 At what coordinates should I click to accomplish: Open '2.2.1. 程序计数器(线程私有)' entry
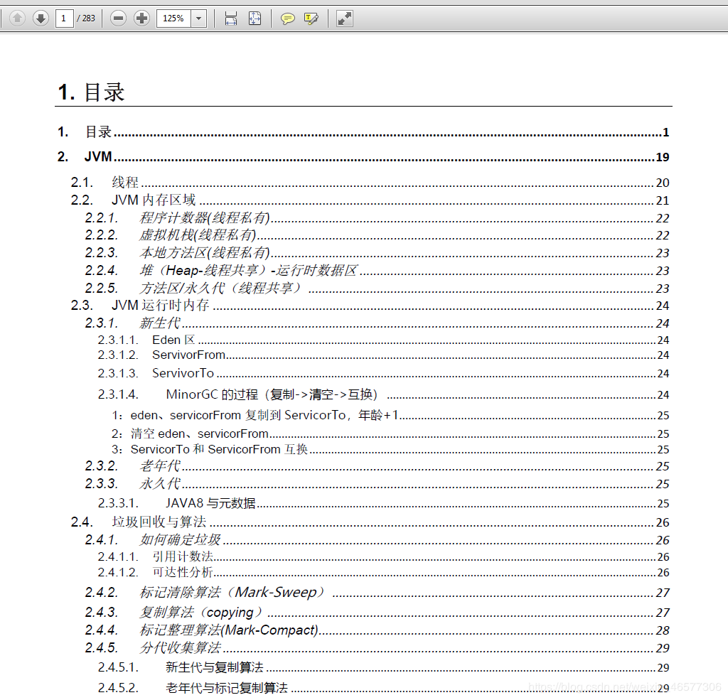[x=377, y=217]
